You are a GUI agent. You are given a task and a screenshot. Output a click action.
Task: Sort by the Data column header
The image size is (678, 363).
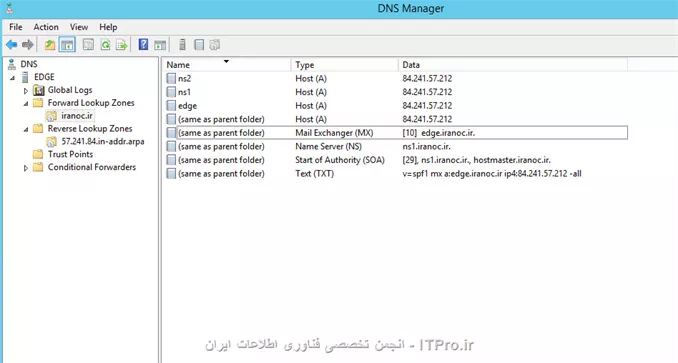(x=512, y=65)
